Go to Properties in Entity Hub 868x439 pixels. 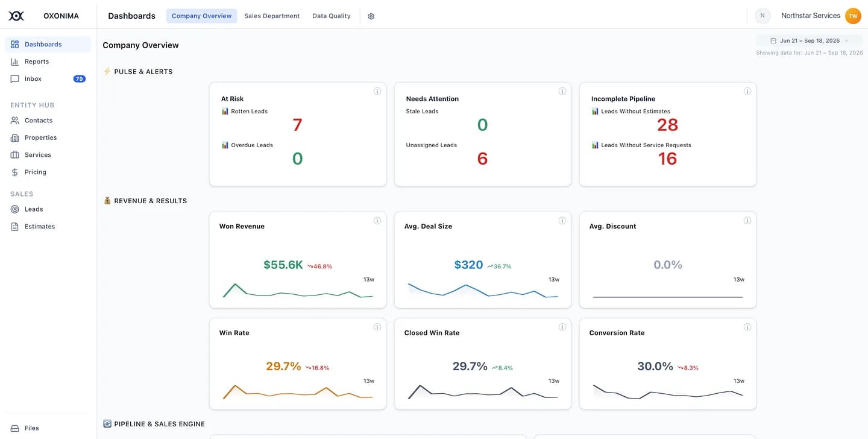[48, 138]
